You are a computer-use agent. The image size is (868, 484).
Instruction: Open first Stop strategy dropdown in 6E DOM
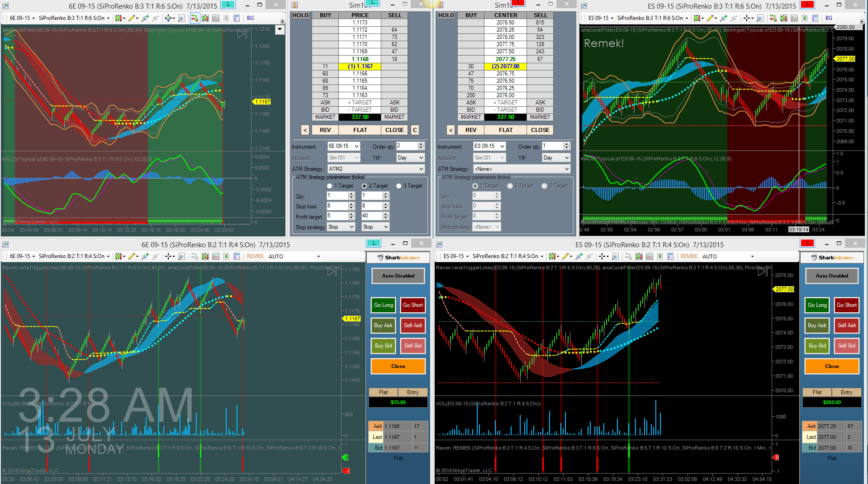tap(341, 227)
